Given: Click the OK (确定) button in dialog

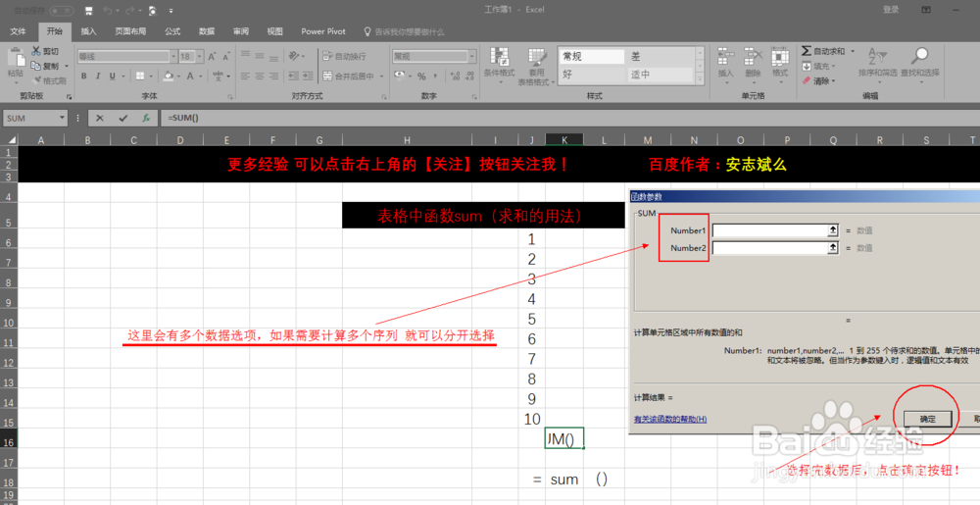Looking at the screenshot, I should [927, 419].
